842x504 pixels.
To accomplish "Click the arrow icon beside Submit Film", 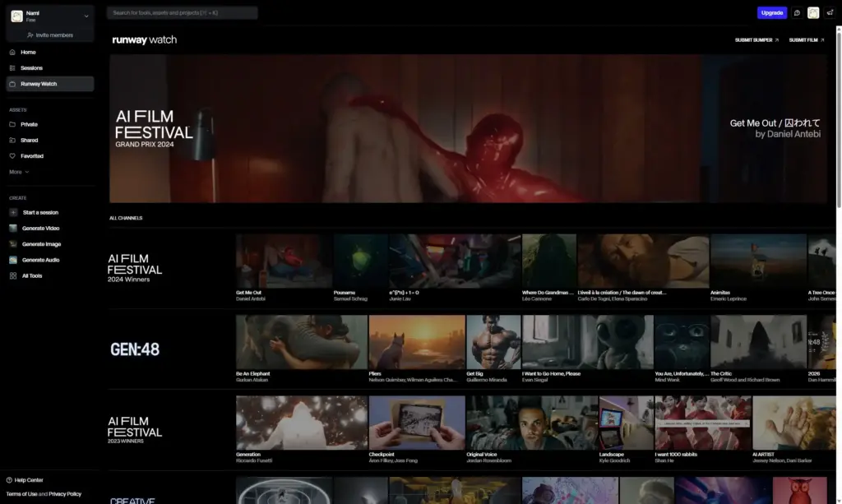I will point(822,40).
